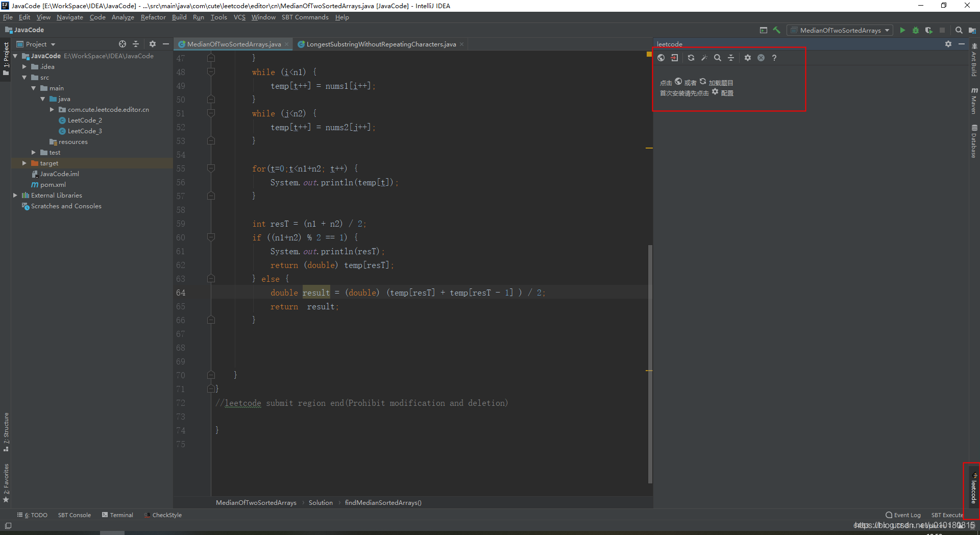This screenshot has width=980, height=535.
Task: Open the Maven tool window on right edge
Action: pyautogui.click(x=974, y=100)
